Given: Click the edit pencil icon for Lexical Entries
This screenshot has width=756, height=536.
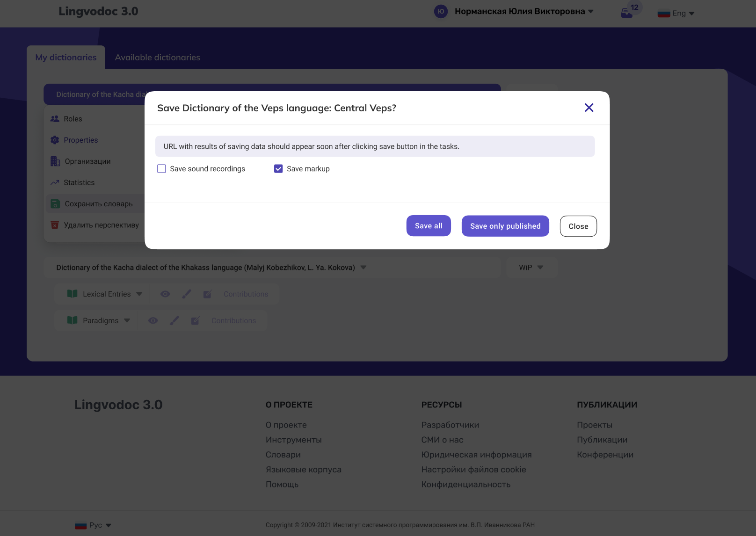Looking at the screenshot, I should pyautogui.click(x=187, y=294).
